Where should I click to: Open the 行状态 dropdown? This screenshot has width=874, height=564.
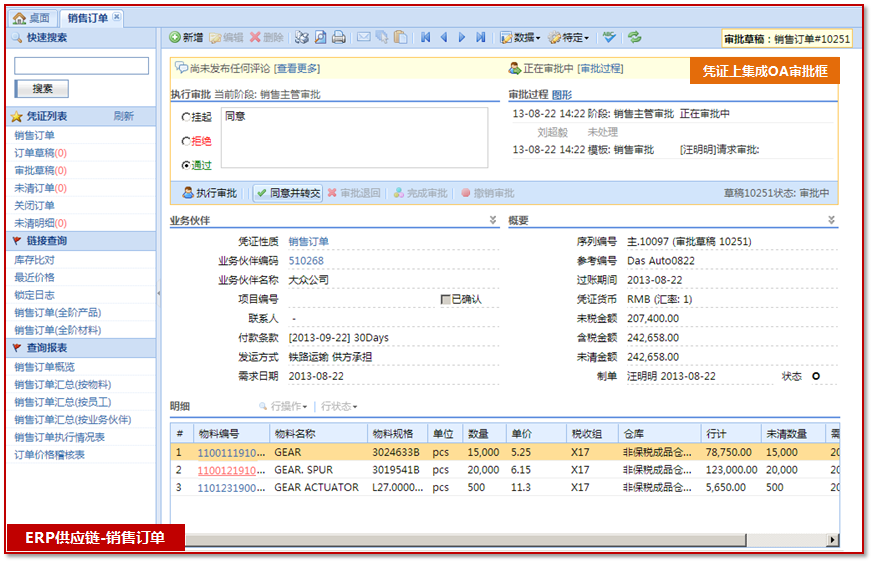(339, 406)
